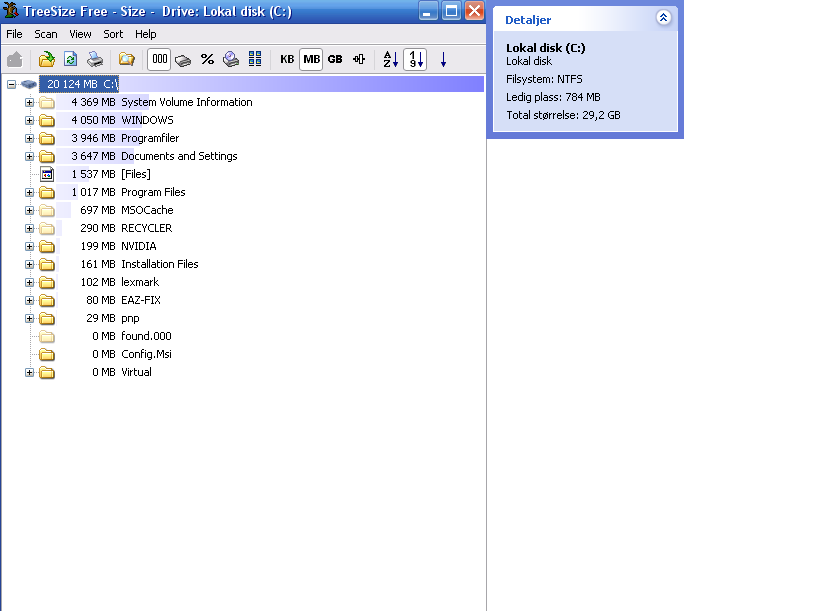Image resolution: width=839 pixels, height=611 pixels.
Task: Click the blue down-arrow sort direction icon
Action: tap(443, 59)
